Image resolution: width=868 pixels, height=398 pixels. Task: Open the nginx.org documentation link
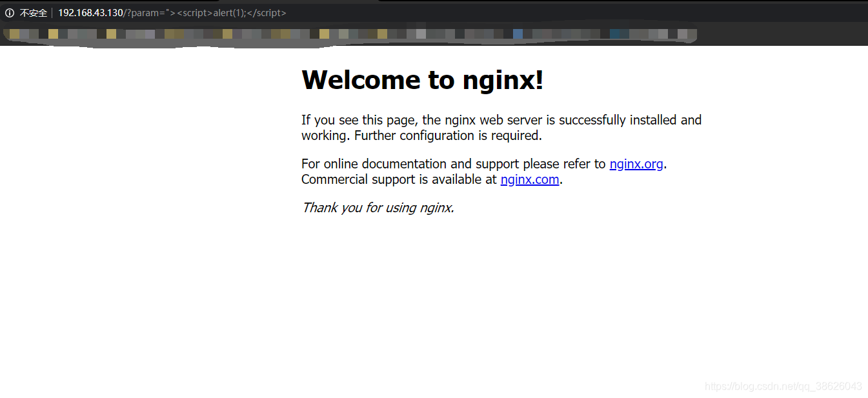tap(636, 164)
